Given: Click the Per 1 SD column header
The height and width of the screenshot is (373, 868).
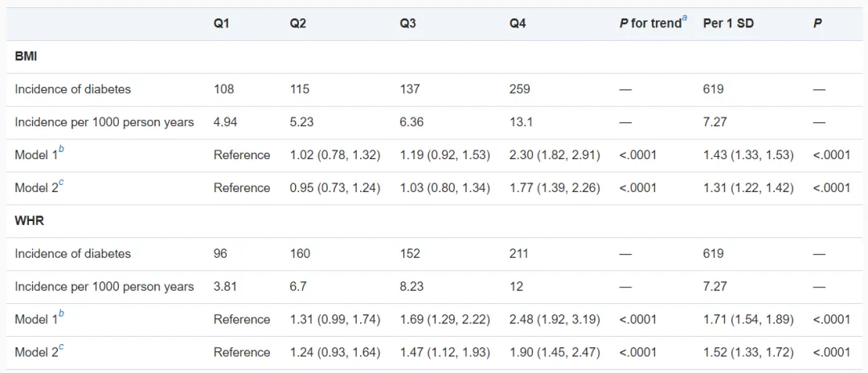Looking at the screenshot, I should (x=728, y=24).
